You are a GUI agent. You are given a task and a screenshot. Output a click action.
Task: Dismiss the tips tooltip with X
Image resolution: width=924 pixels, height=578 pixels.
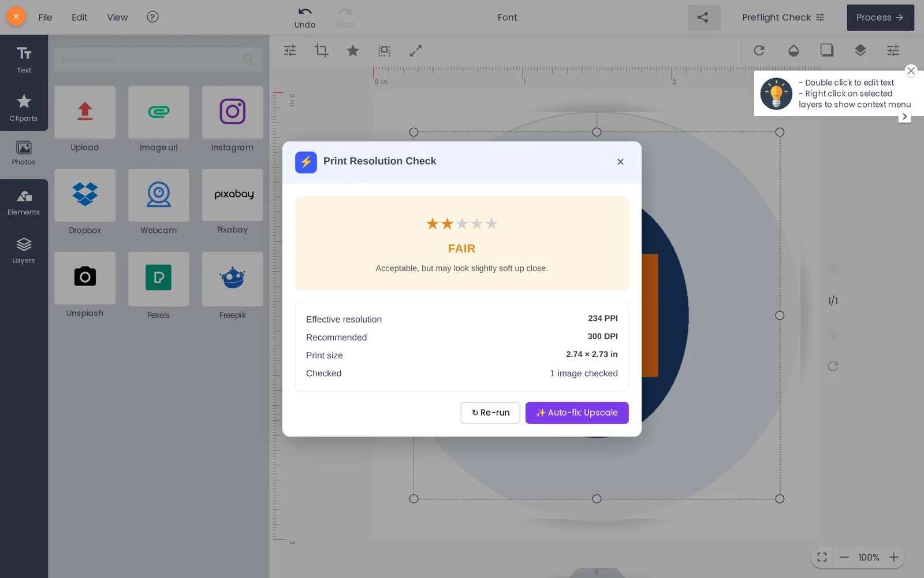click(x=911, y=71)
